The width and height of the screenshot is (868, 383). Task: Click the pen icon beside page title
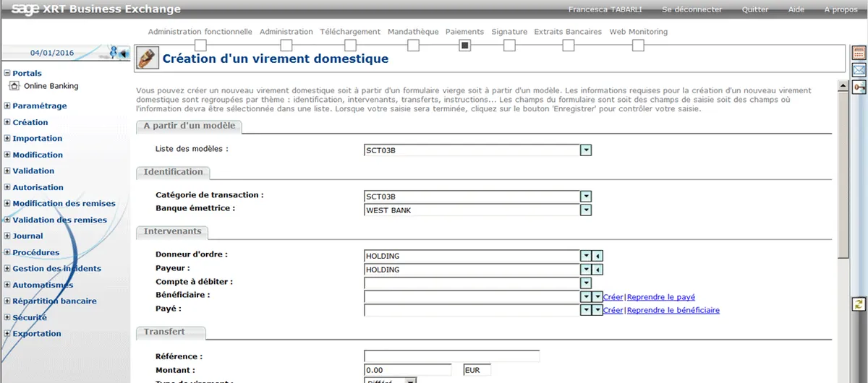[148, 59]
